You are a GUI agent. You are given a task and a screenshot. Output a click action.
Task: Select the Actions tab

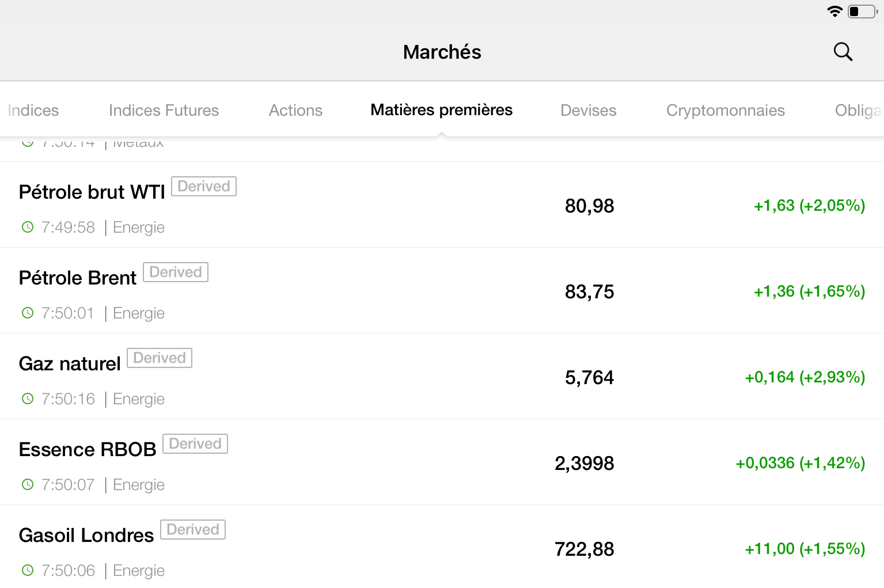click(x=295, y=111)
